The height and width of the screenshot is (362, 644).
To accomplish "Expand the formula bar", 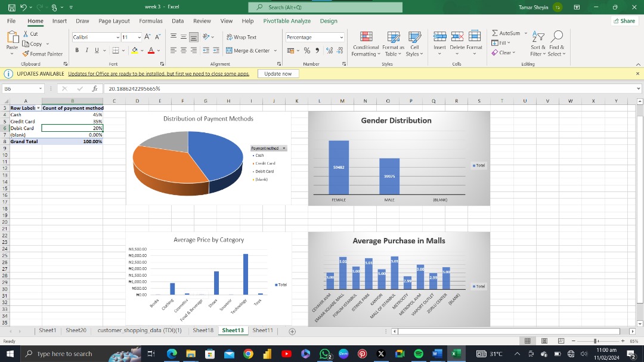I will click(638, 89).
